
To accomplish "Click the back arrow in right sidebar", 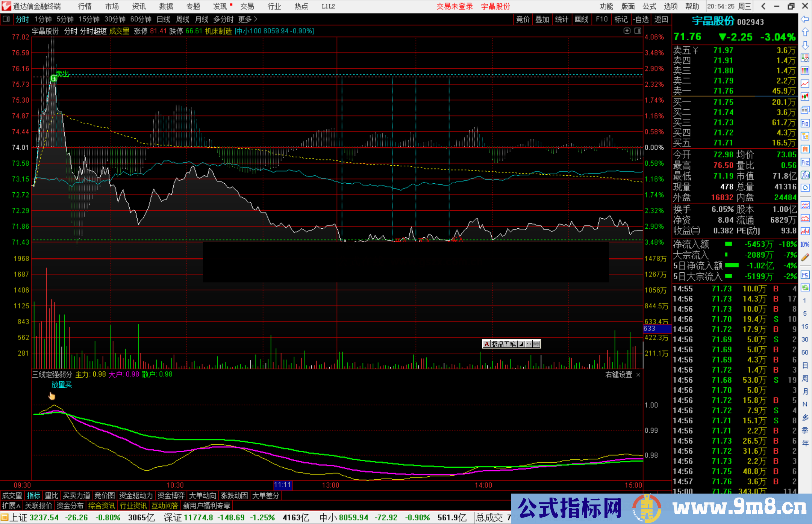I will coord(805,19).
